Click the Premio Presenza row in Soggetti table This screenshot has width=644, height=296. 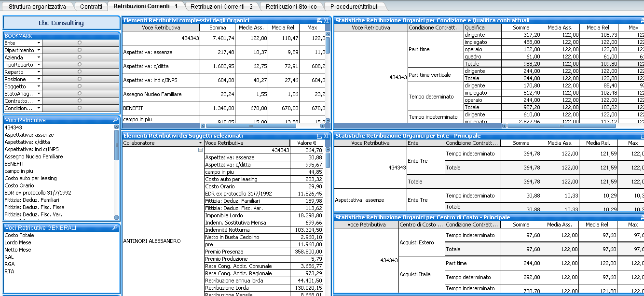pos(264,252)
